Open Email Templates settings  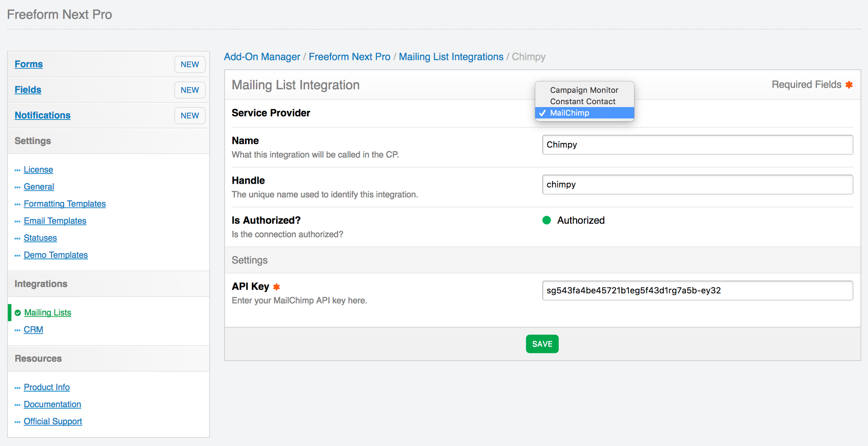point(55,221)
